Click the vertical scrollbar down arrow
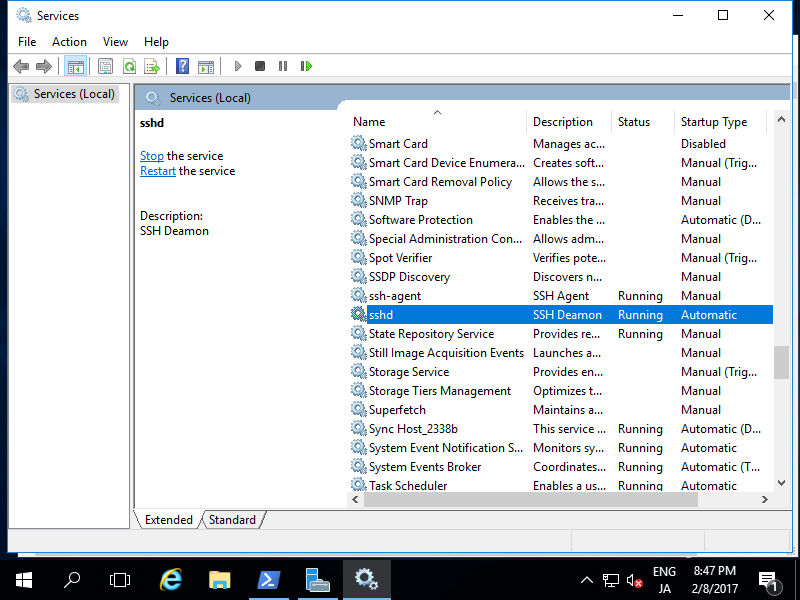The width and height of the screenshot is (800, 600). point(781,483)
